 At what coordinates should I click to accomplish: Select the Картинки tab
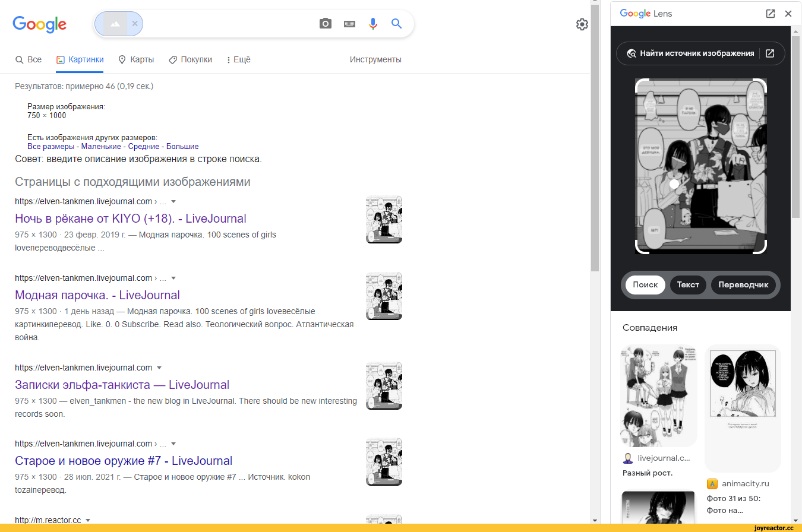(80, 59)
